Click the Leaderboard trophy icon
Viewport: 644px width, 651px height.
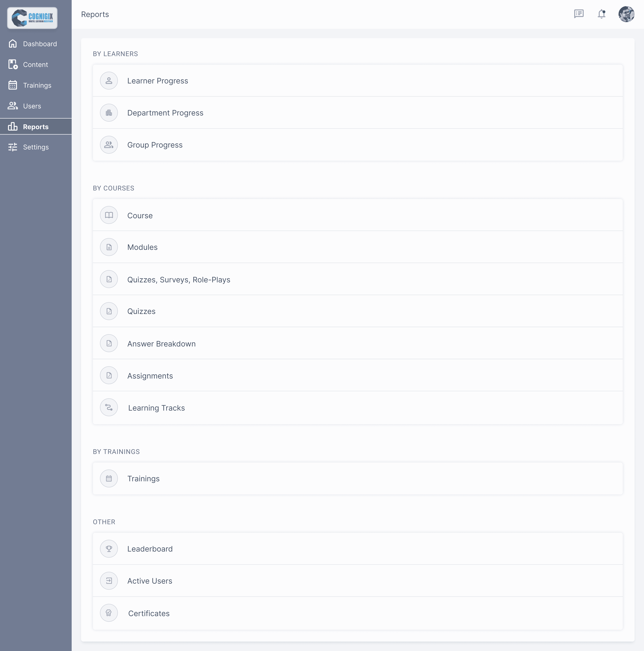pyautogui.click(x=109, y=549)
